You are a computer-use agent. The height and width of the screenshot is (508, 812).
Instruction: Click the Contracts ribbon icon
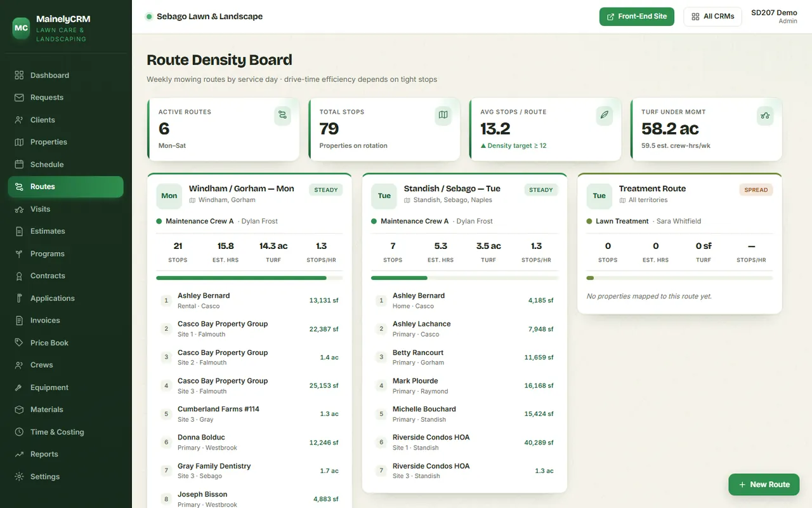click(19, 276)
